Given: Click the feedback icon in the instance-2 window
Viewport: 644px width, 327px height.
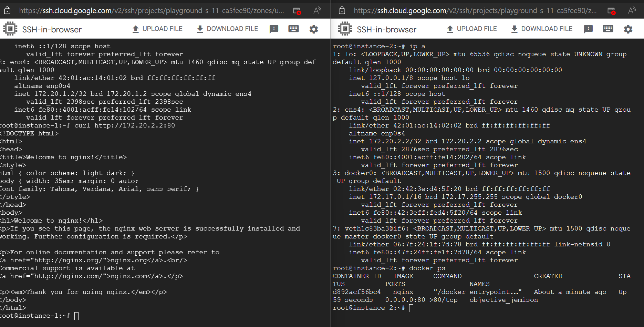Looking at the screenshot, I should tap(588, 29).
